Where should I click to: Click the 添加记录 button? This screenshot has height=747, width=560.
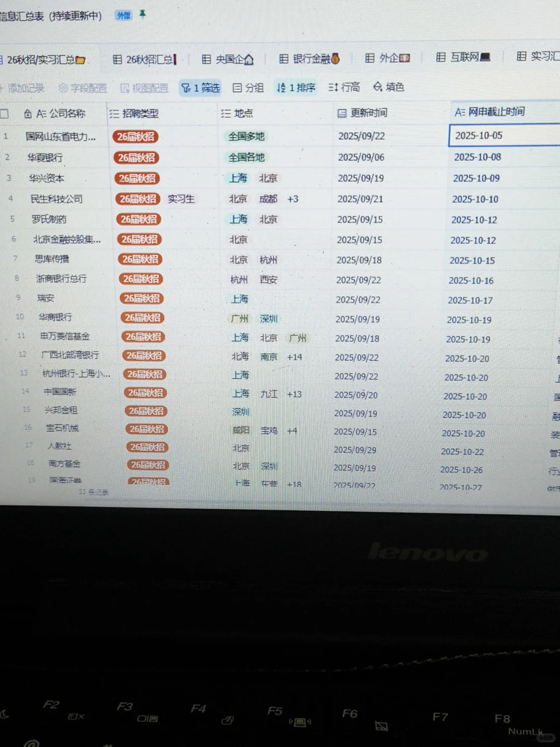22,88
